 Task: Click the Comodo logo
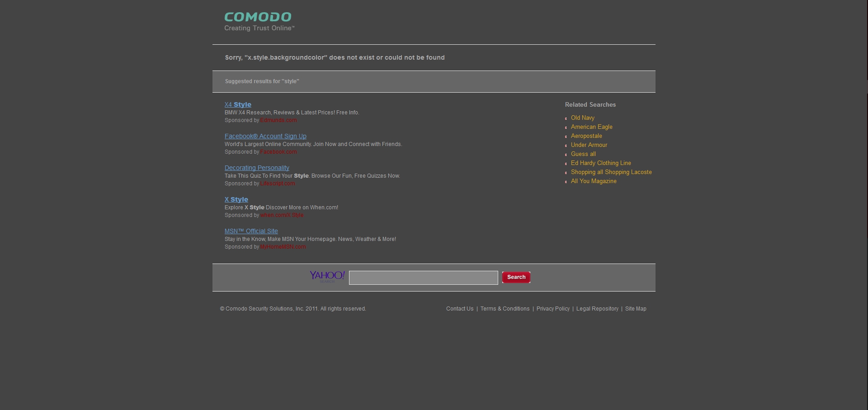(259, 22)
